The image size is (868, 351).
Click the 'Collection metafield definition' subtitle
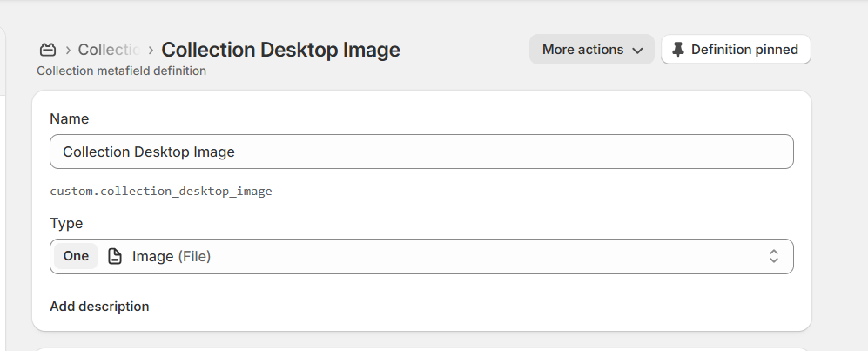click(121, 71)
